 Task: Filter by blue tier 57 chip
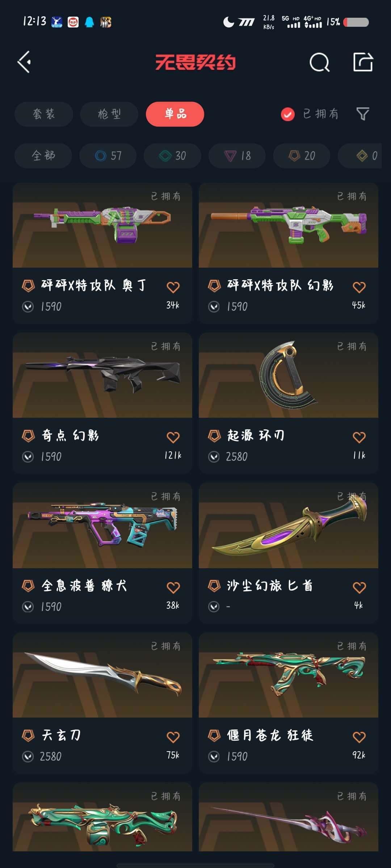coord(108,156)
